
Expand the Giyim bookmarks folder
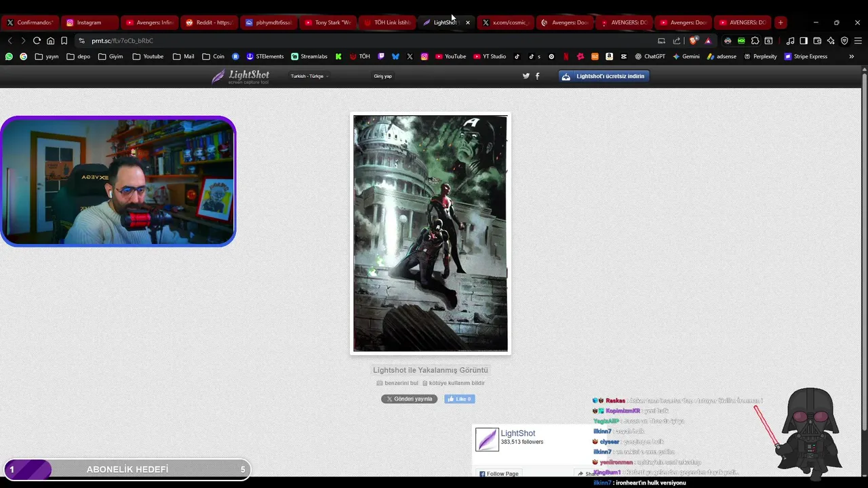[111, 56]
